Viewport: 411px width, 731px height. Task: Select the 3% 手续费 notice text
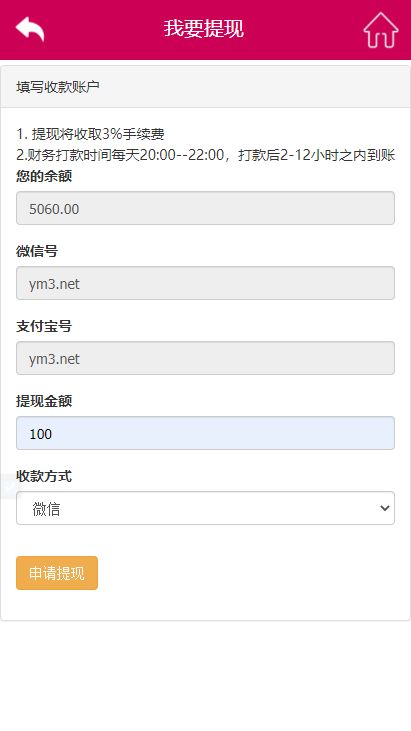(x=90, y=135)
